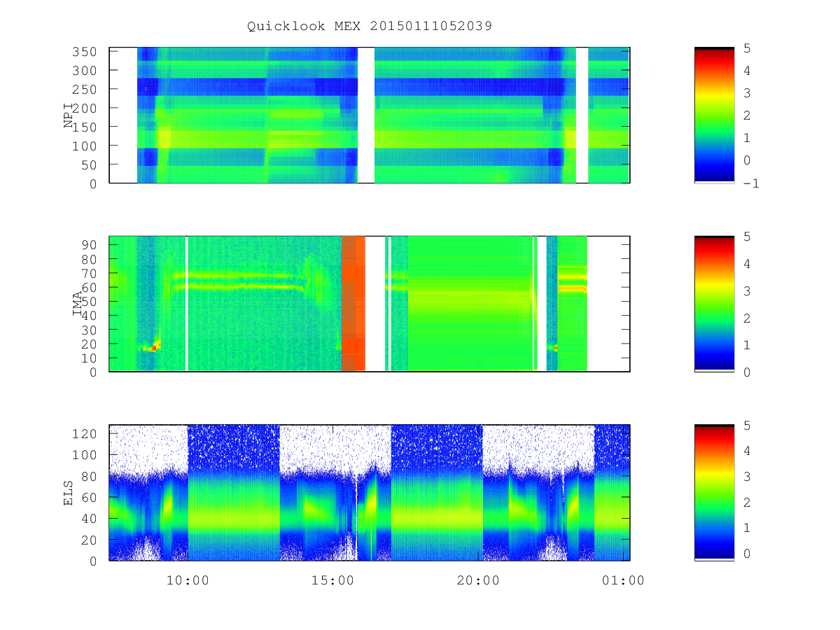The image size is (840, 630).
Task: Click the 15:00 time axis label
Action: [332, 580]
